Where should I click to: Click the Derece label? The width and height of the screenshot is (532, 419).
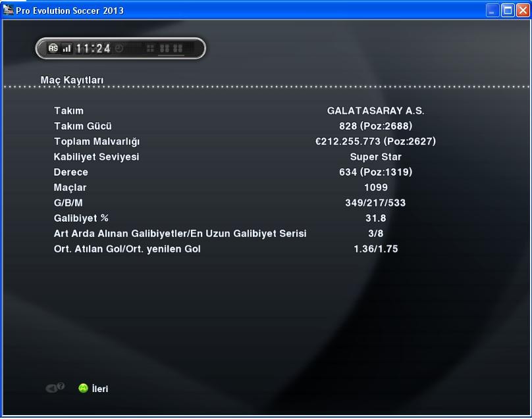click(x=70, y=172)
